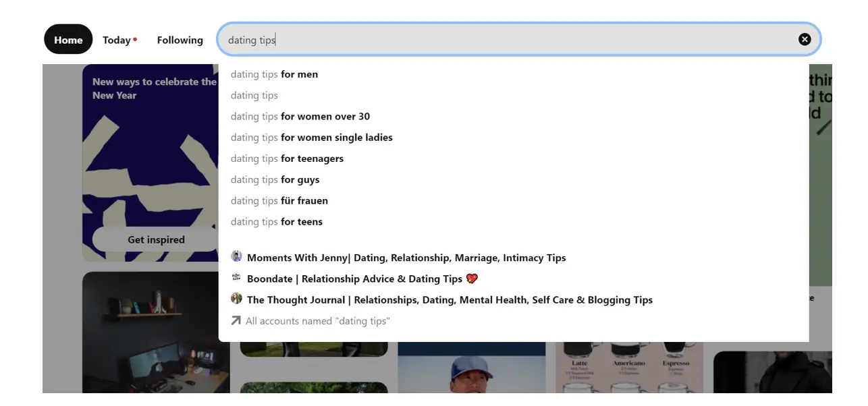Choose 'dating tips for women over 30' suggestion
This screenshot has width=868, height=406.
pyautogui.click(x=300, y=116)
